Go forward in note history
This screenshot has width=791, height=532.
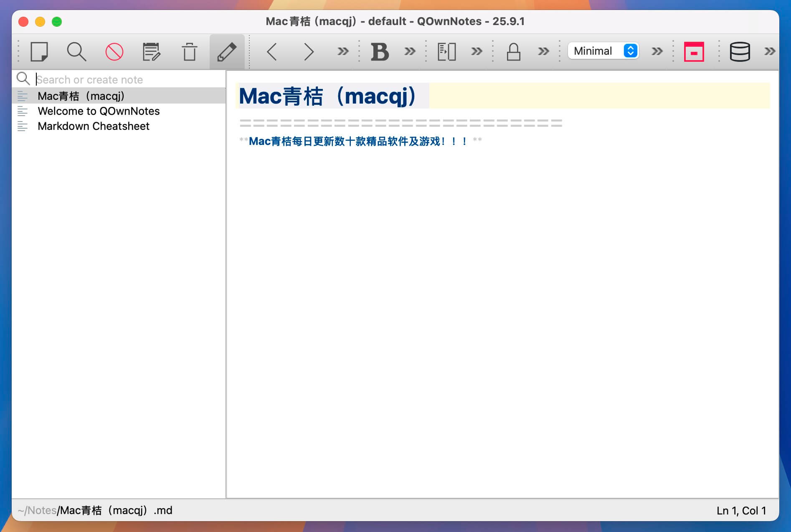(x=308, y=52)
